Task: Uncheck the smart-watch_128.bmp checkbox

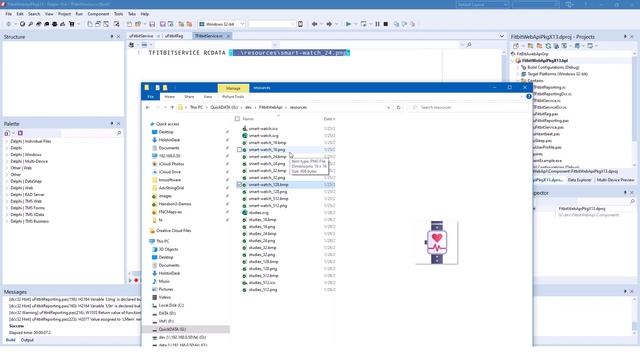Action: (x=239, y=185)
